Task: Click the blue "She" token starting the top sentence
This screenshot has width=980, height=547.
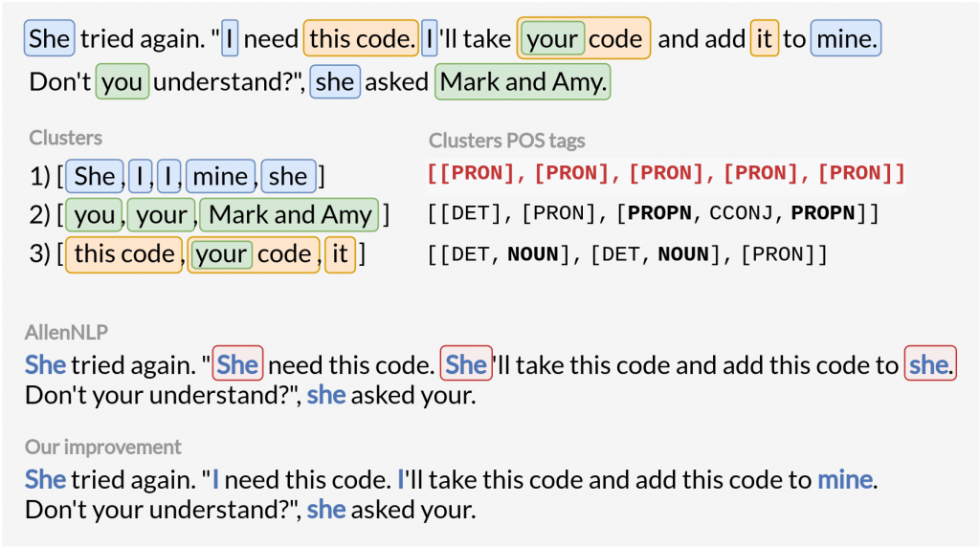Action: coord(50,39)
